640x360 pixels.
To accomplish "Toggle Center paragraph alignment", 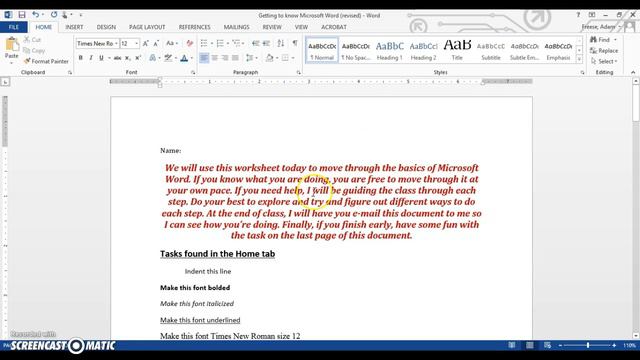I will click(214, 58).
